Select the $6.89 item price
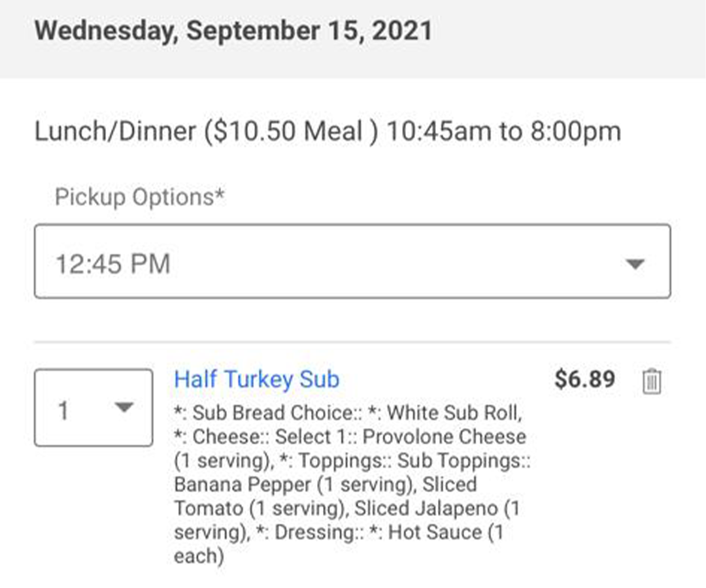Image resolution: width=706 pixels, height=588 pixels. click(584, 379)
